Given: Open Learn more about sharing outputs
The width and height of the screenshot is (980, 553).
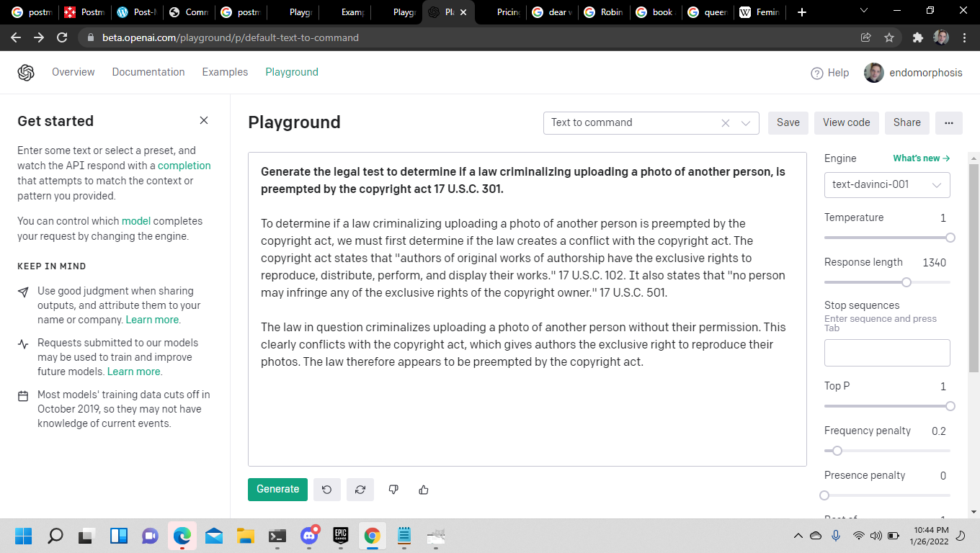Looking at the screenshot, I should tap(152, 320).
